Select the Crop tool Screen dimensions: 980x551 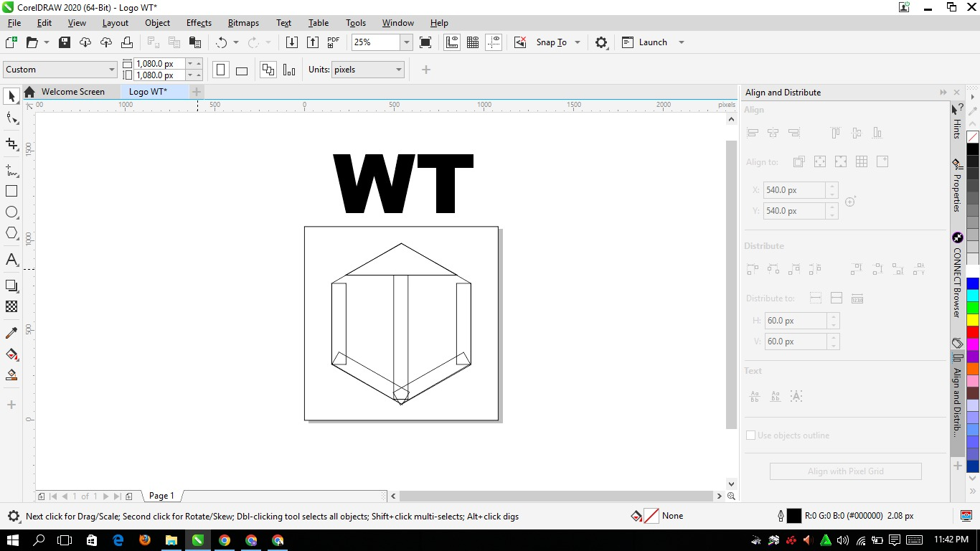pos(11,144)
